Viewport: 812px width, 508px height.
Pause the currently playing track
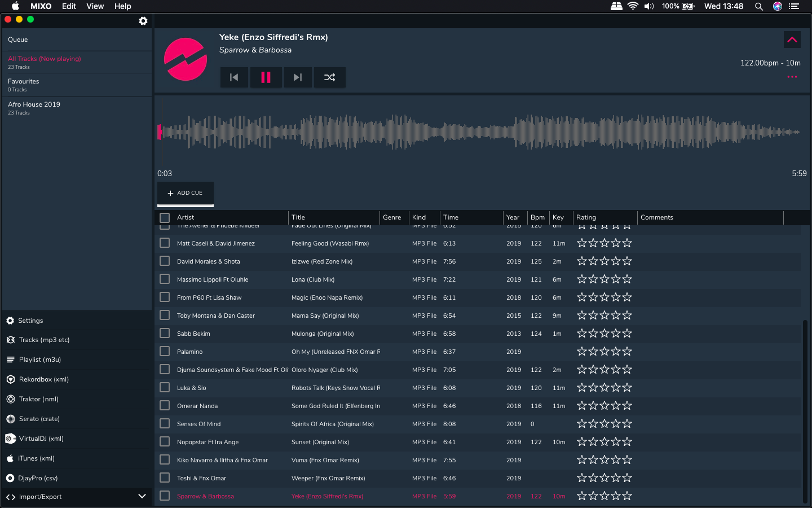pos(266,77)
